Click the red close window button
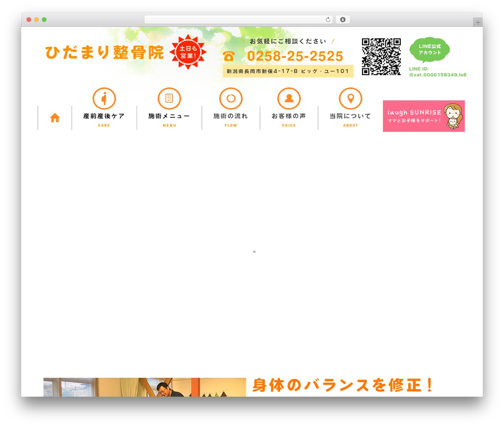The height and width of the screenshot is (427, 504). tap(29, 20)
